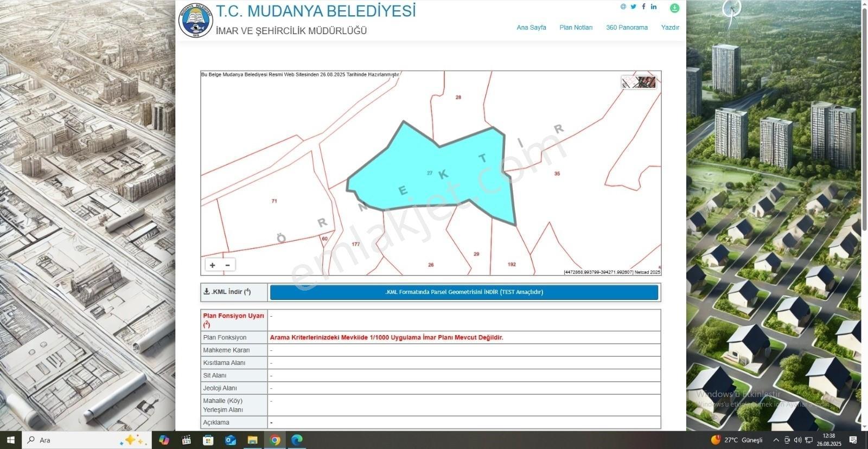Click parcel 35 on the map
The image size is (868, 449).
pyautogui.click(x=557, y=174)
